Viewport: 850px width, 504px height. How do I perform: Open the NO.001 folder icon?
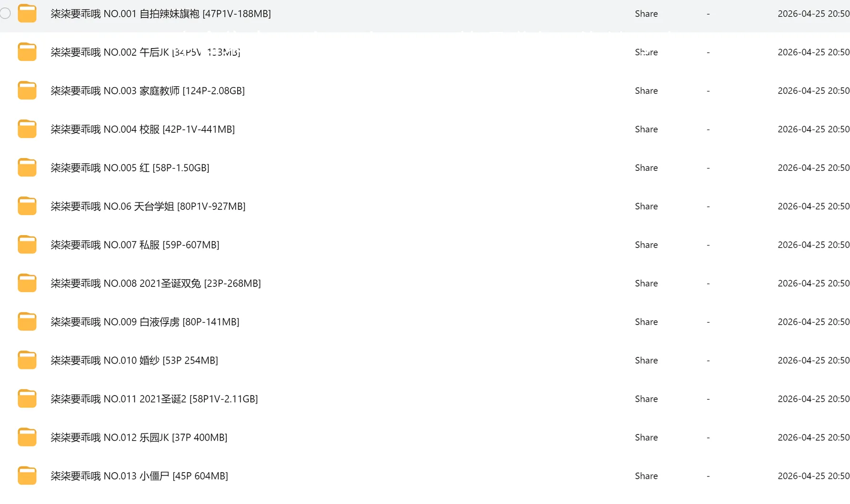point(27,13)
